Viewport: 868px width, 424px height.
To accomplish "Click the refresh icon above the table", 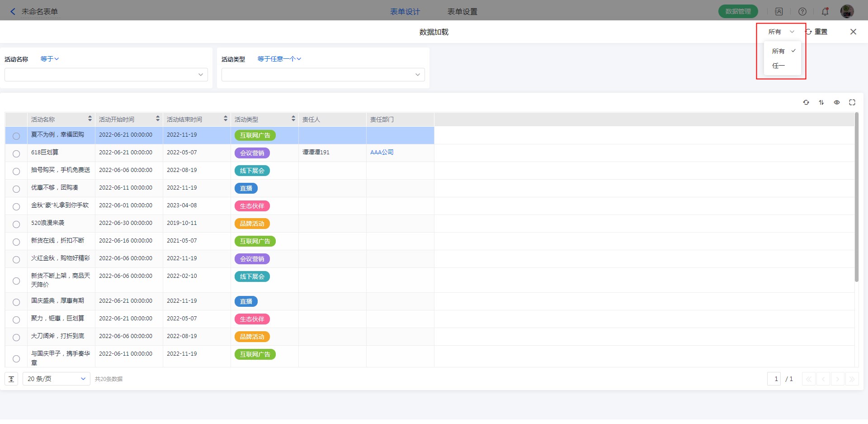I will [x=806, y=103].
